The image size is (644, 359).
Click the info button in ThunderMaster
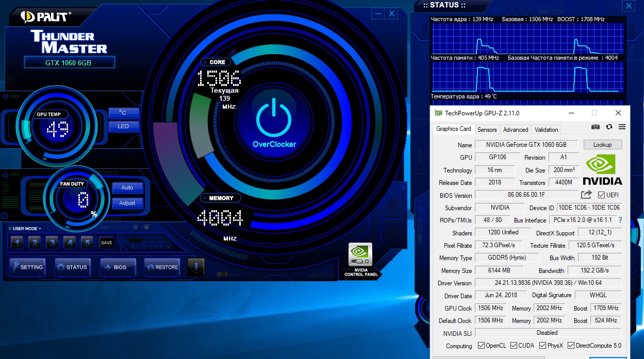[x=196, y=267]
